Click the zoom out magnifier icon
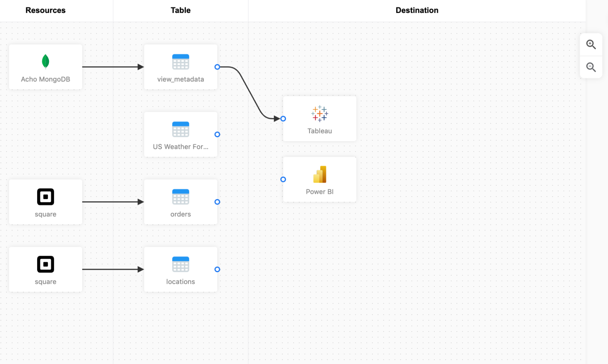 pyautogui.click(x=591, y=67)
